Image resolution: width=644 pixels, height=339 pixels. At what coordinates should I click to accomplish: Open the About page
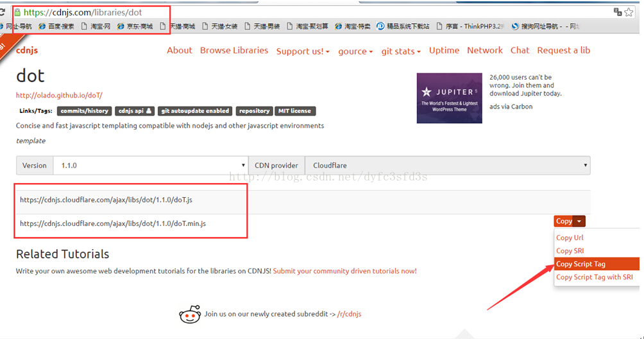click(x=180, y=50)
